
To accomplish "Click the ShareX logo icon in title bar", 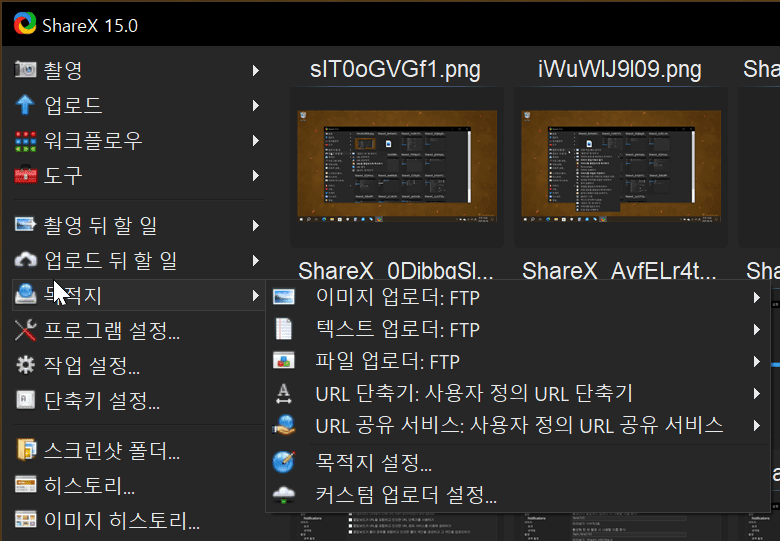I will (25, 23).
